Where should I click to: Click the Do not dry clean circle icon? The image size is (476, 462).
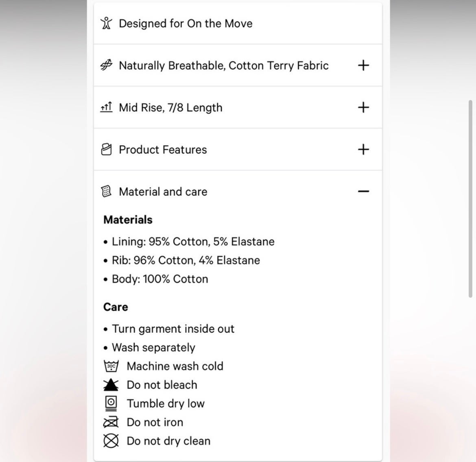point(111,441)
